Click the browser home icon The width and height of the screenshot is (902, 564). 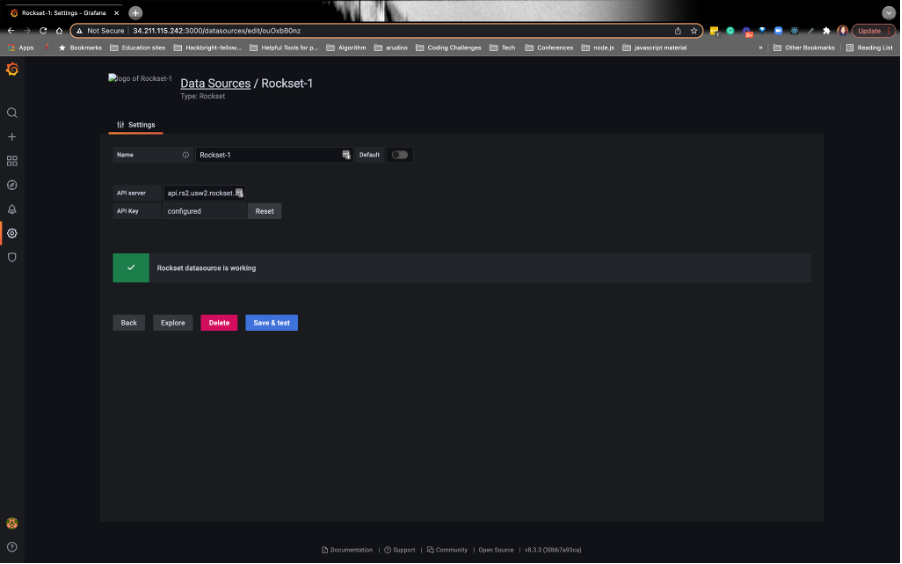point(59,31)
